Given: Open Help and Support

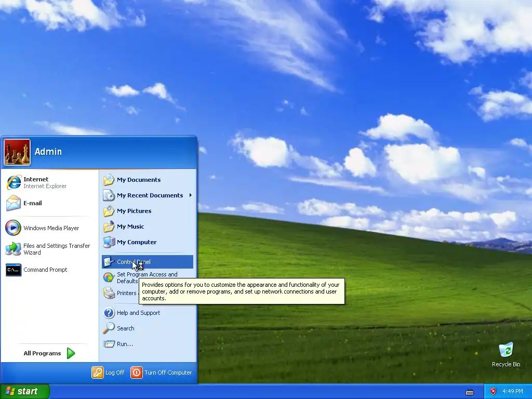Looking at the screenshot, I should [x=148, y=313].
